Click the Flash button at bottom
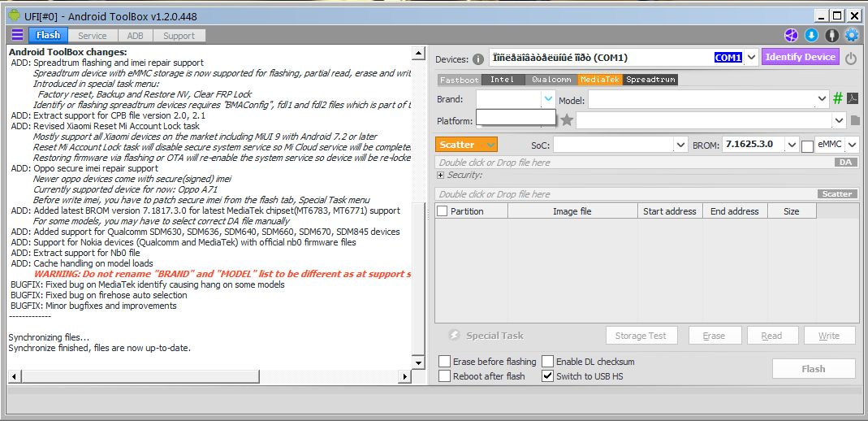Viewport: 868px width, 421px height. coord(814,369)
